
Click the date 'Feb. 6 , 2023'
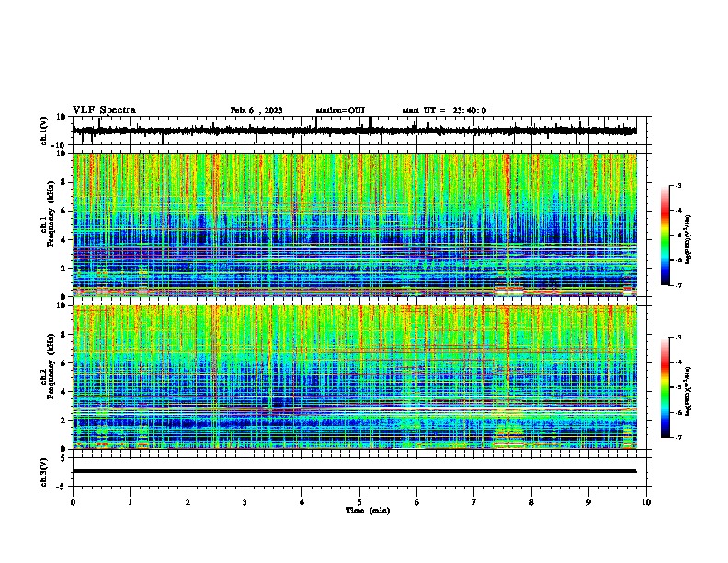click(256, 110)
